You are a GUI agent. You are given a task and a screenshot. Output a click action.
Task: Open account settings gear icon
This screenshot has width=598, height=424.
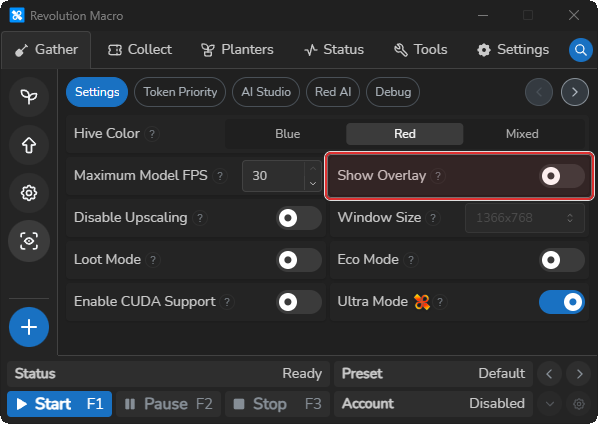(x=579, y=404)
